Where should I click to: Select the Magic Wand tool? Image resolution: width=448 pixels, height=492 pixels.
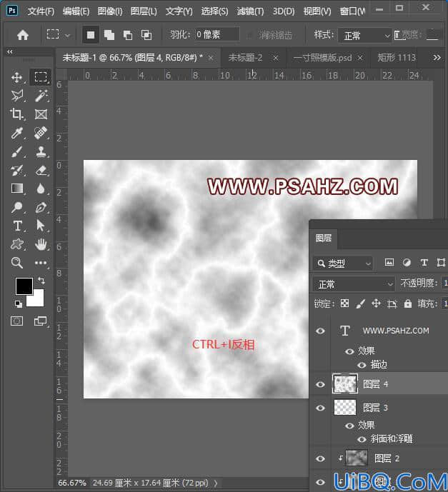click(41, 96)
